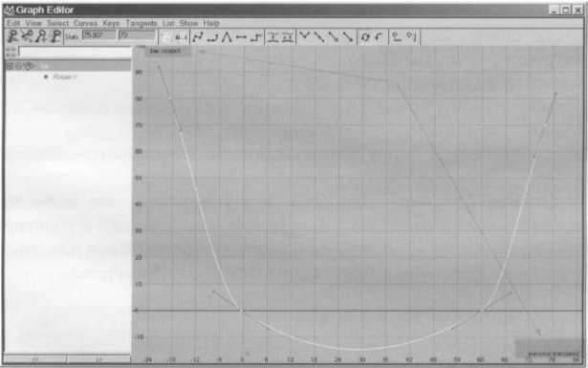Click the << button below the outliner
This screenshot has height=368, width=588.
tap(35, 359)
